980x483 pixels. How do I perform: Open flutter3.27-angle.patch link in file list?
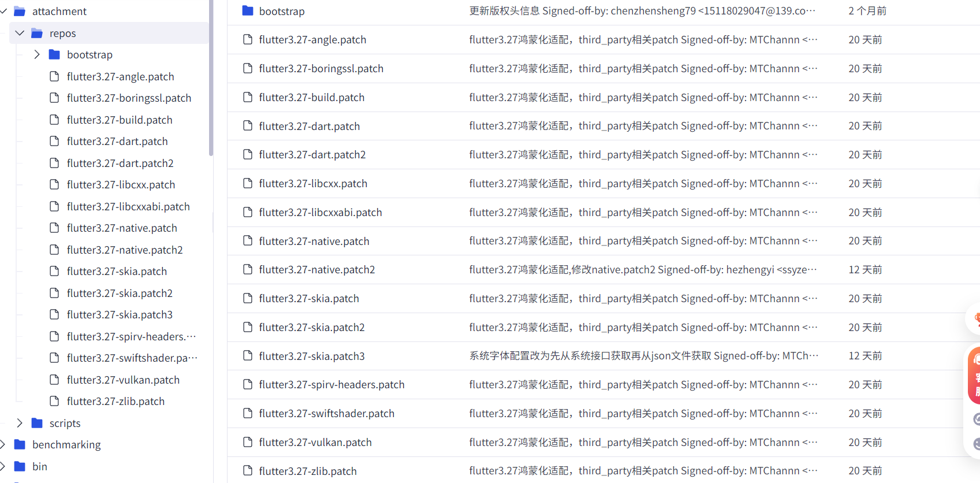pyautogui.click(x=312, y=39)
